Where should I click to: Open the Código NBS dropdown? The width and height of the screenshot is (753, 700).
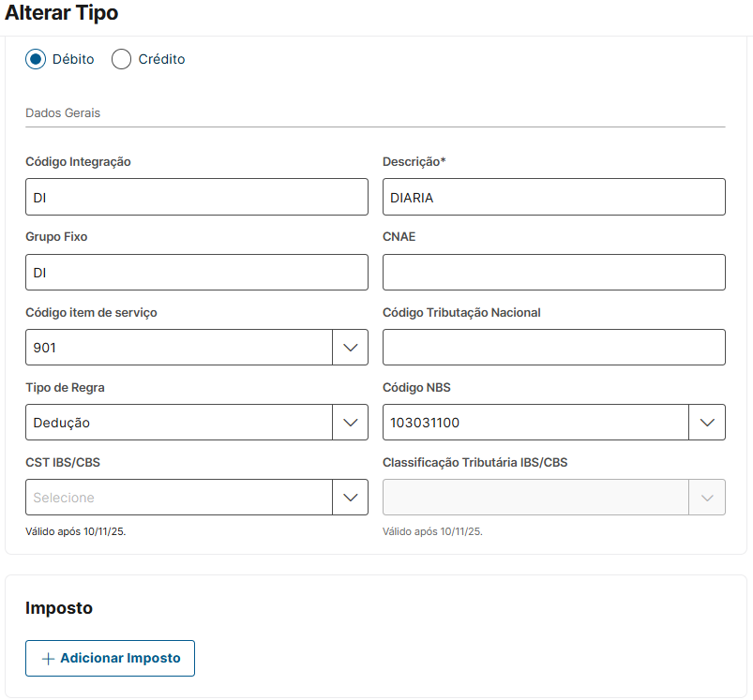click(x=536, y=423)
